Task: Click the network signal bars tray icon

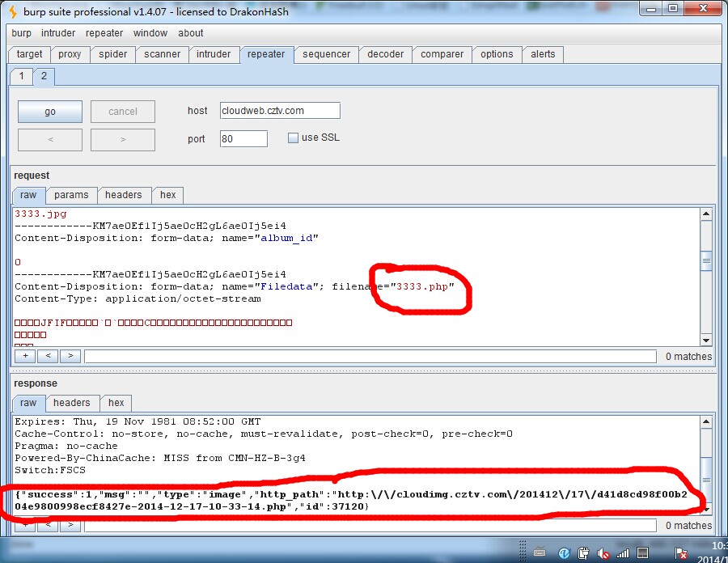Action: point(623,552)
